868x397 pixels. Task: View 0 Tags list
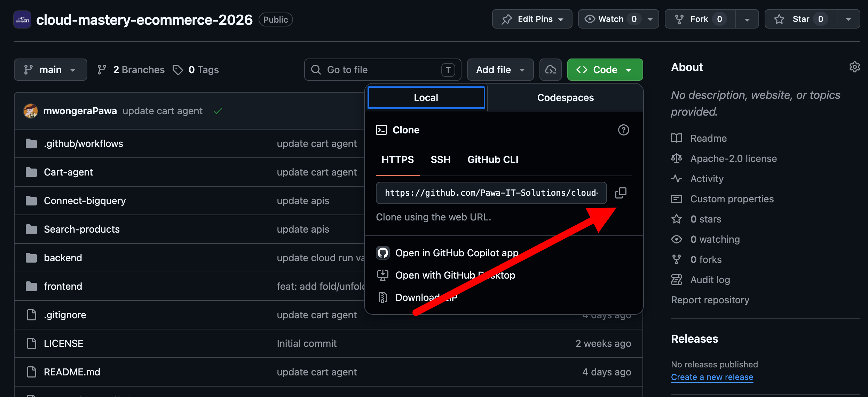[196, 70]
